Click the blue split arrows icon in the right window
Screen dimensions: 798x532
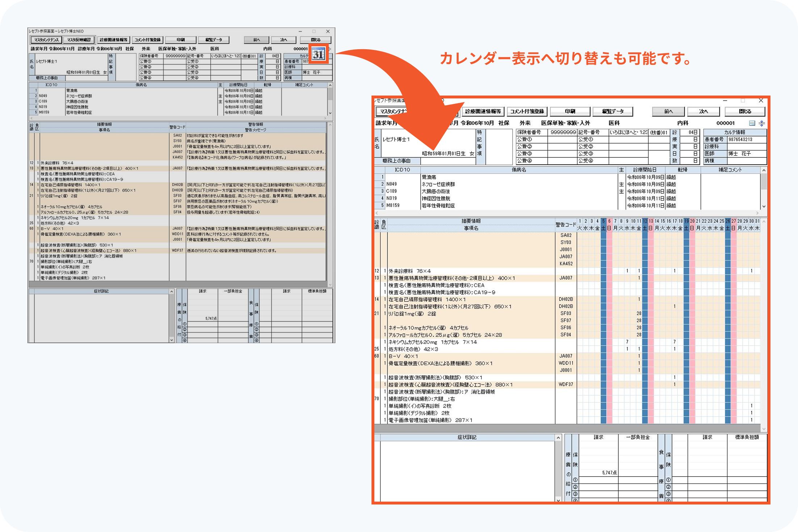tap(762, 123)
